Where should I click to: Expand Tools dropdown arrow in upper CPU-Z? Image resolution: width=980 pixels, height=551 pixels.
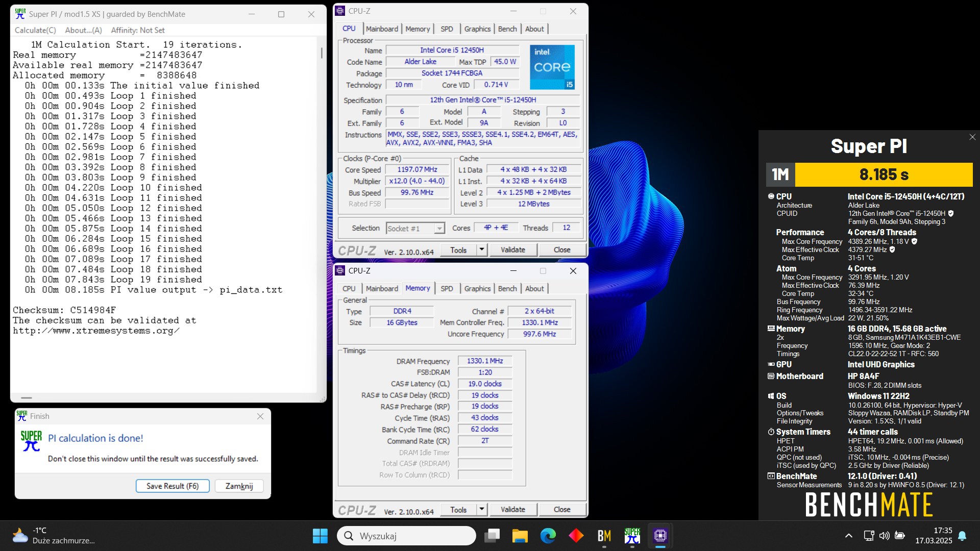pos(481,249)
